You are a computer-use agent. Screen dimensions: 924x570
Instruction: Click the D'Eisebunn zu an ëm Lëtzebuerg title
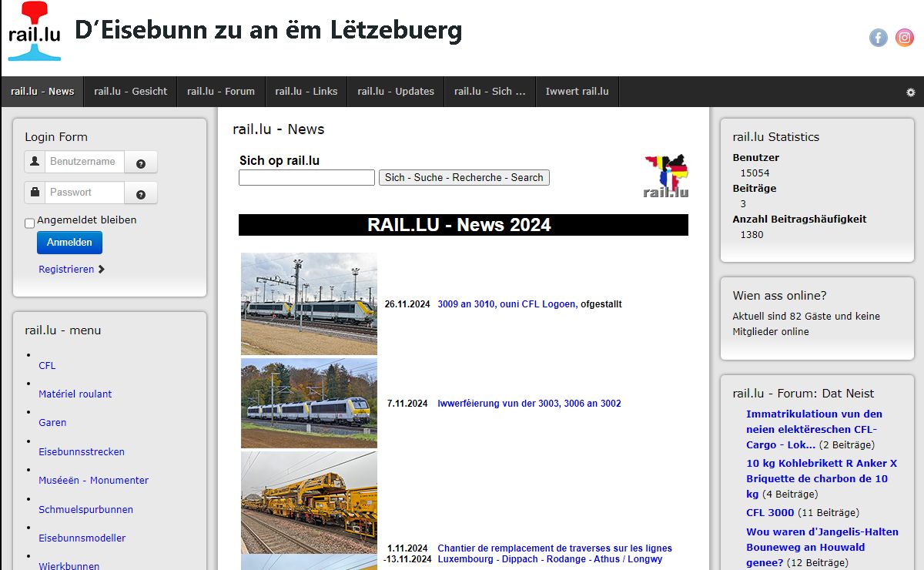[x=268, y=31]
